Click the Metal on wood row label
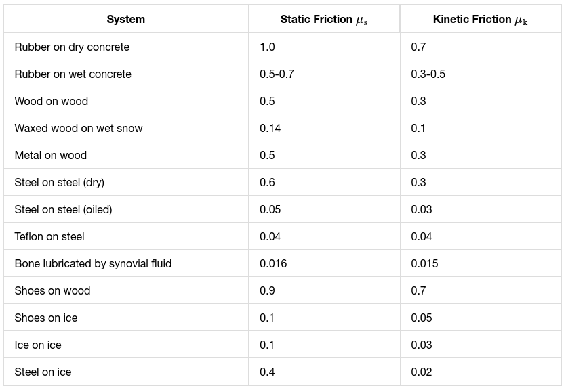This screenshot has height=392, width=566. click(51, 155)
